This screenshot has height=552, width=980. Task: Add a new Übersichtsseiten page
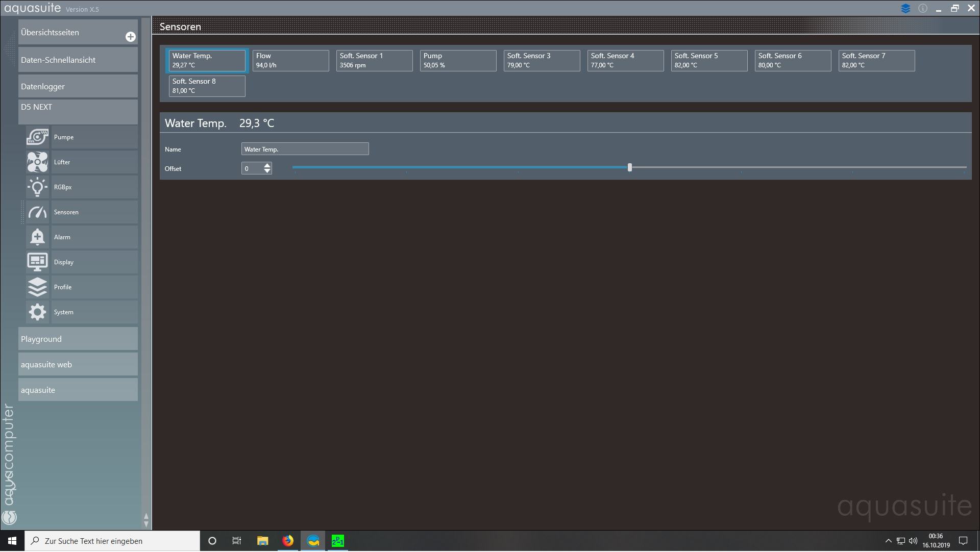coord(131,37)
